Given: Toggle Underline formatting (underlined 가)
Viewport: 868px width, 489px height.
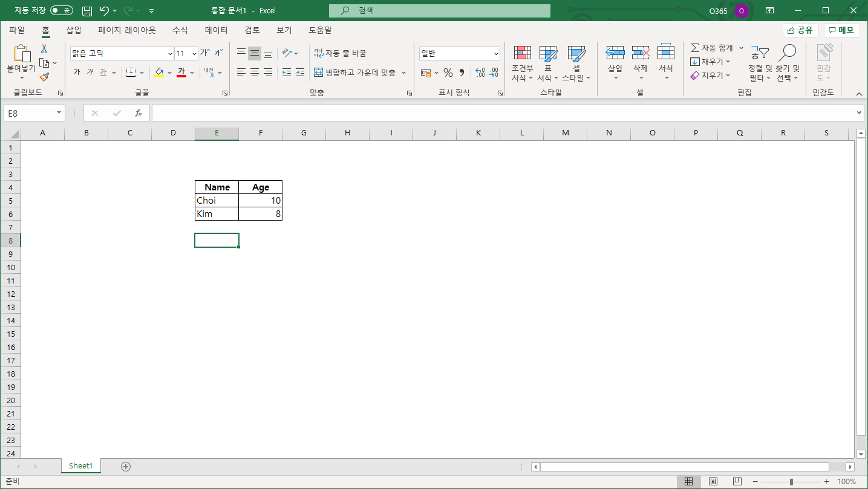Looking at the screenshot, I should tap(103, 73).
